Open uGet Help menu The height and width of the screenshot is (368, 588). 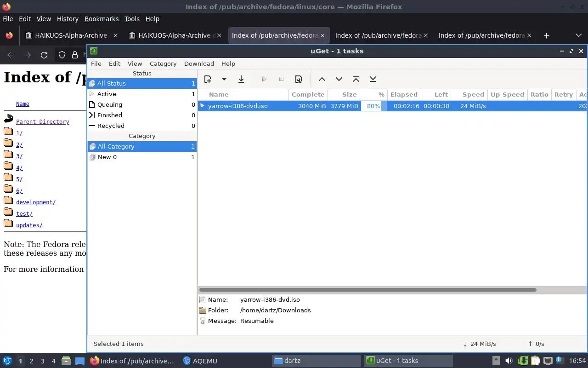click(228, 63)
